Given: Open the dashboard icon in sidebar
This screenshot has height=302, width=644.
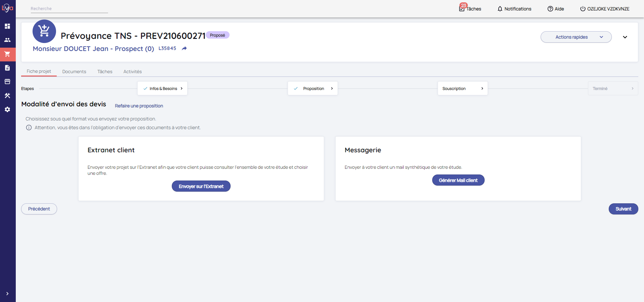Looking at the screenshot, I should (x=7, y=26).
